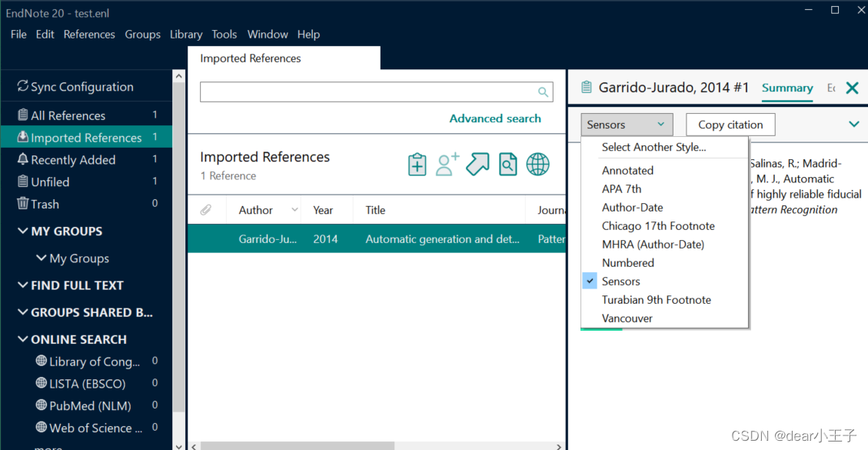
Task: Sort by the Title column header
Action: pos(375,210)
